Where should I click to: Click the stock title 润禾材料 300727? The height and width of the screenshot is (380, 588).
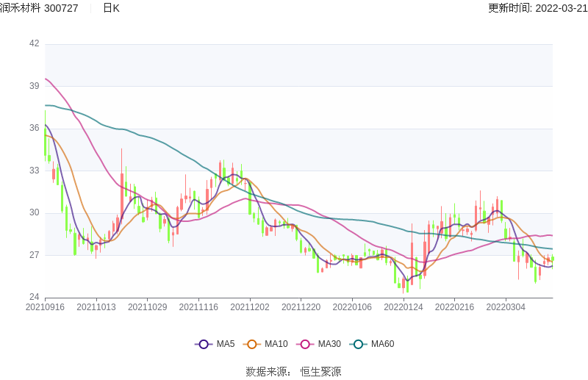pyautogui.click(x=39, y=8)
